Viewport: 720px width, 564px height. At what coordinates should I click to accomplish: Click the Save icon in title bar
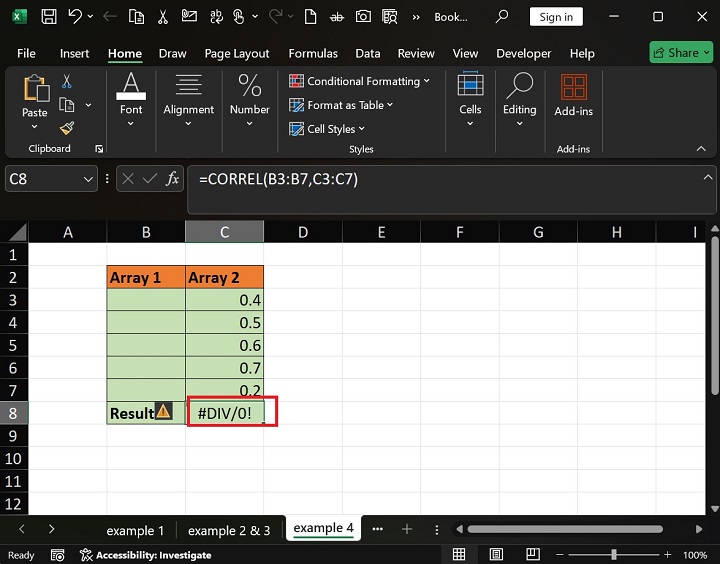coord(49,17)
